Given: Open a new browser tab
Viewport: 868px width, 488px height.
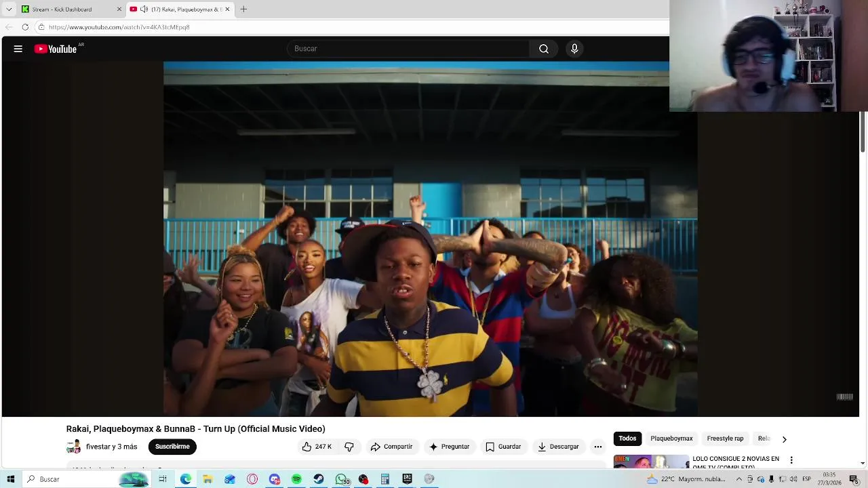Looking at the screenshot, I should pyautogui.click(x=243, y=9).
